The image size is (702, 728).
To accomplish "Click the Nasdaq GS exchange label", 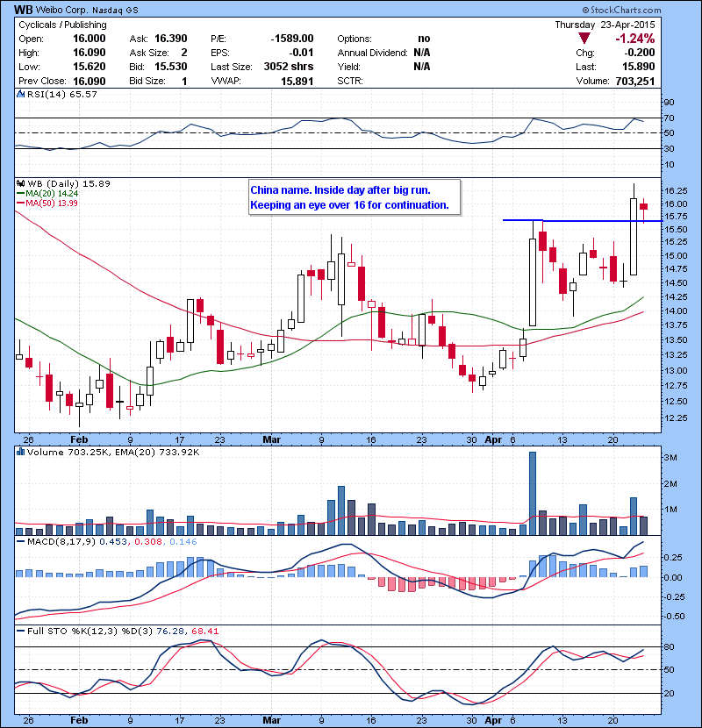I will tap(115, 11).
